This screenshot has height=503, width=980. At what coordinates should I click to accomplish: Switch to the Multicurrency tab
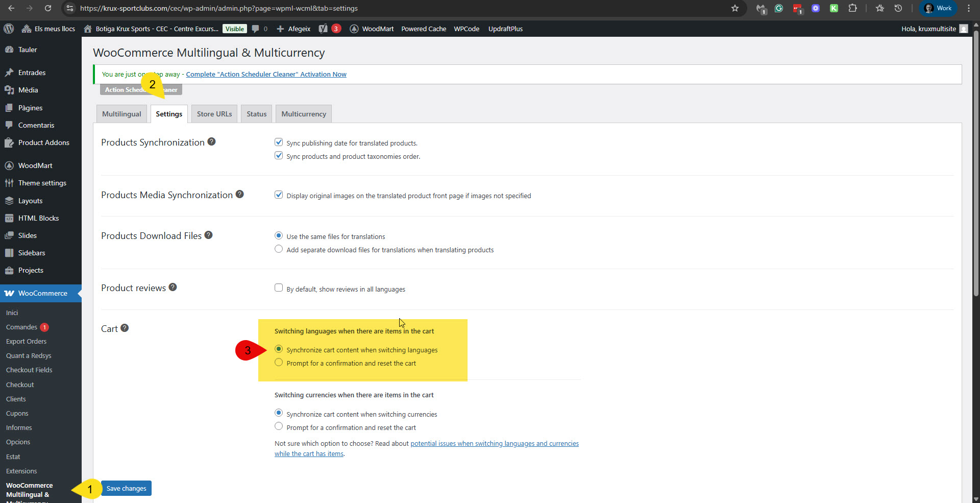[x=303, y=114]
